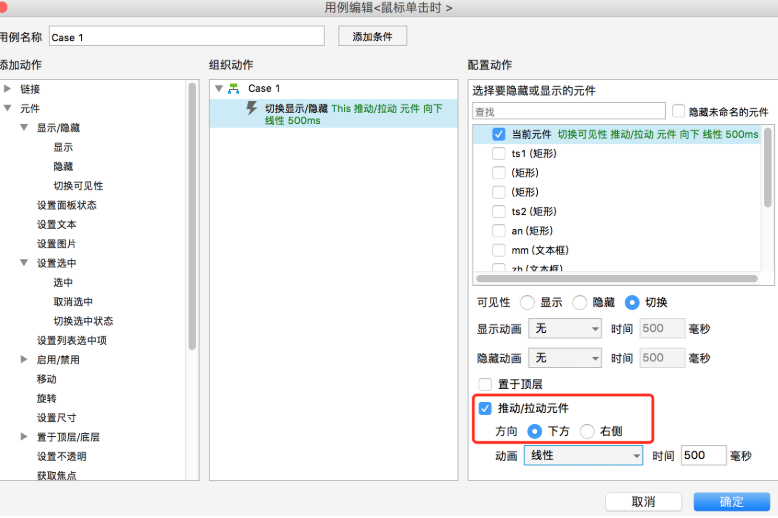Click the element list vertical scrollbar
The image size is (778, 518).
[x=768, y=167]
